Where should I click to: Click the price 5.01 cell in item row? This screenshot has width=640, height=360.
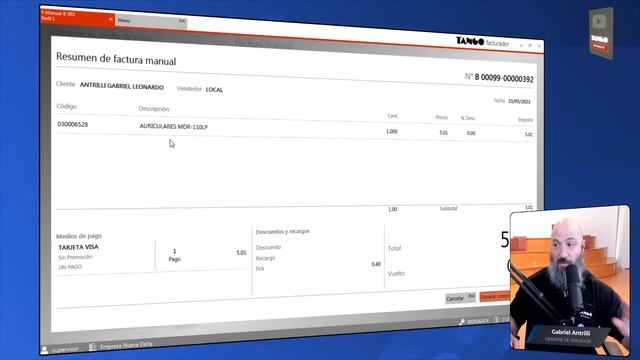pos(443,133)
